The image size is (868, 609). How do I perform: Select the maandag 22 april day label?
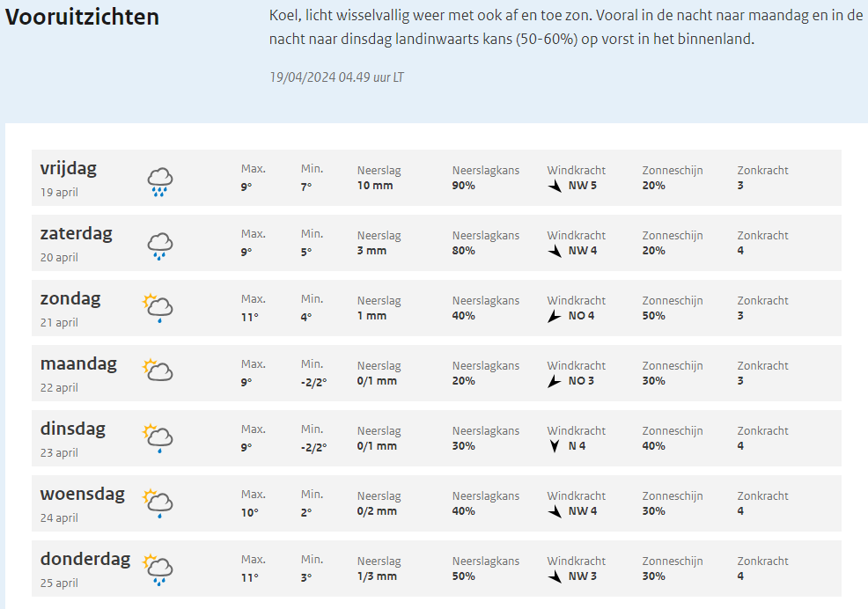78,374
